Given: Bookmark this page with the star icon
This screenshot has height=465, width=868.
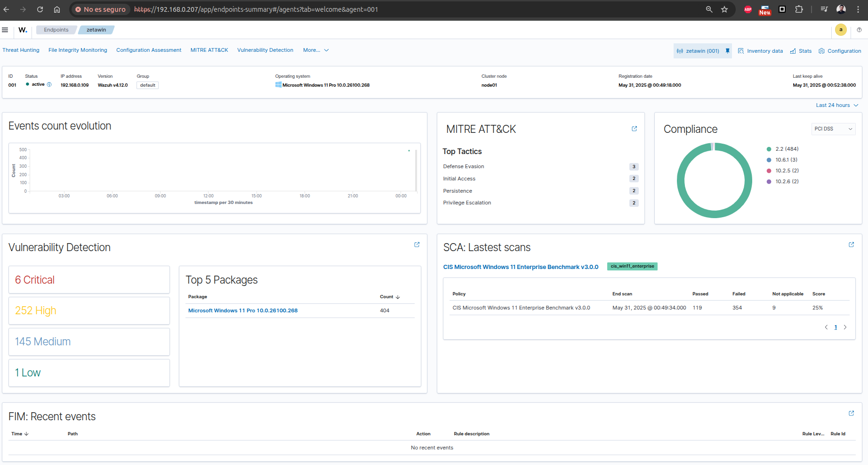Looking at the screenshot, I should click(x=724, y=9).
